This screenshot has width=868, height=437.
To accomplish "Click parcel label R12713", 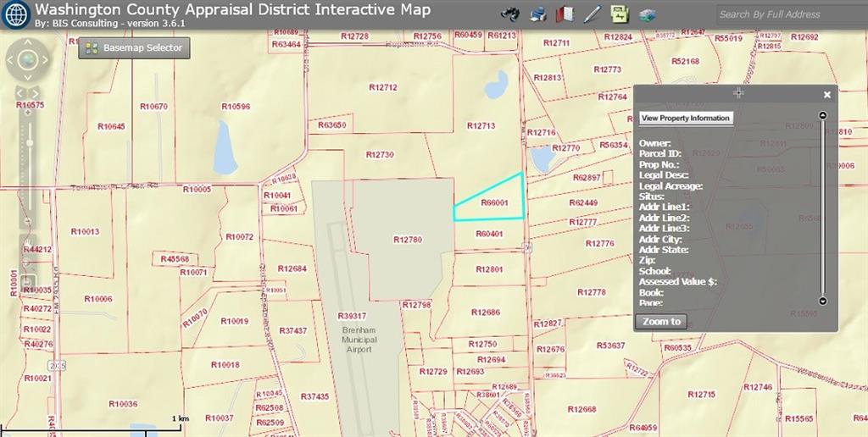I will tap(481, 125).
